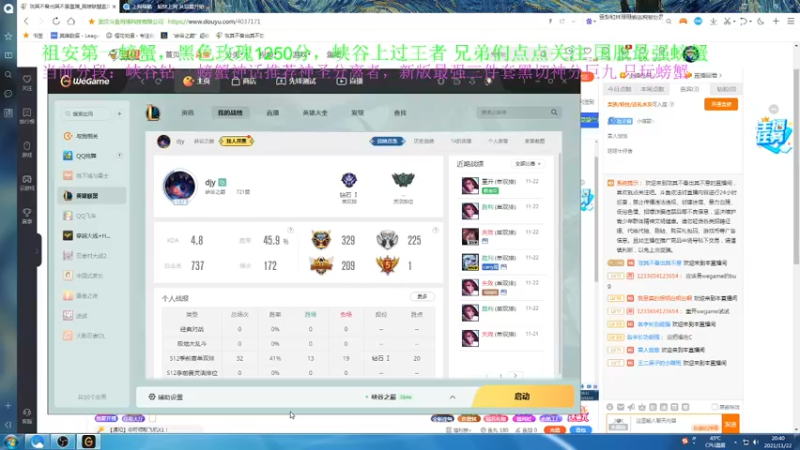Click Windows Start button on taskbar

[x=11, y=442]
